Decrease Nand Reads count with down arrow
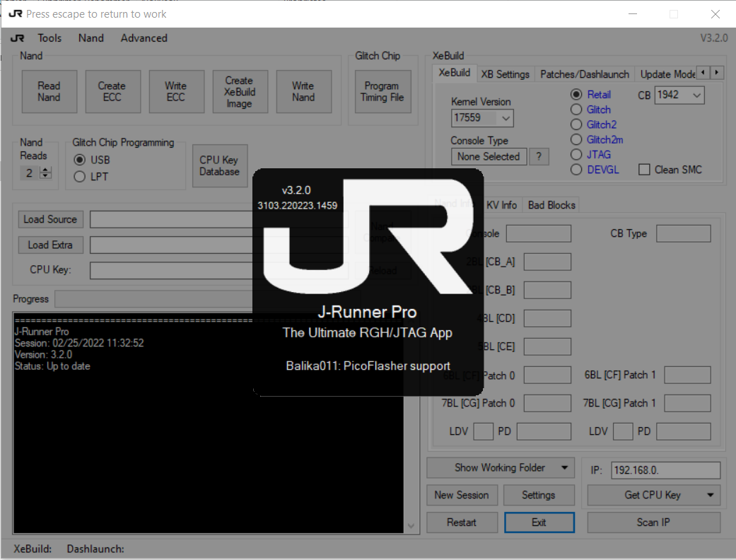 [45, 177]
